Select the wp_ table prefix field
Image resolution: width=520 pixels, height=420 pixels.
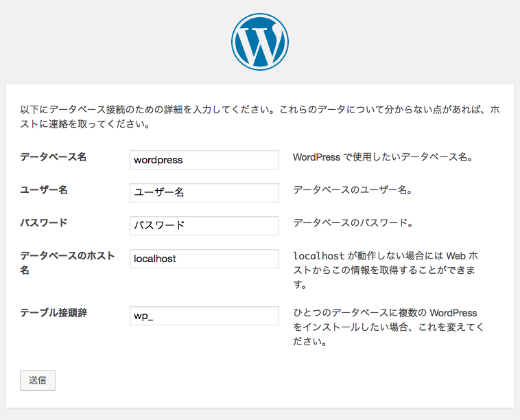coord(204,316)
